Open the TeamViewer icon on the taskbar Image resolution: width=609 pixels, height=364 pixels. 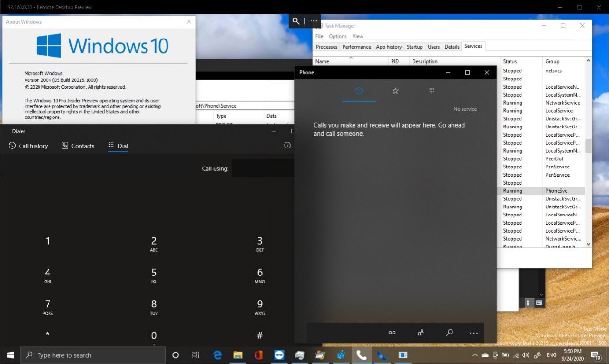(x=279, y=355)
